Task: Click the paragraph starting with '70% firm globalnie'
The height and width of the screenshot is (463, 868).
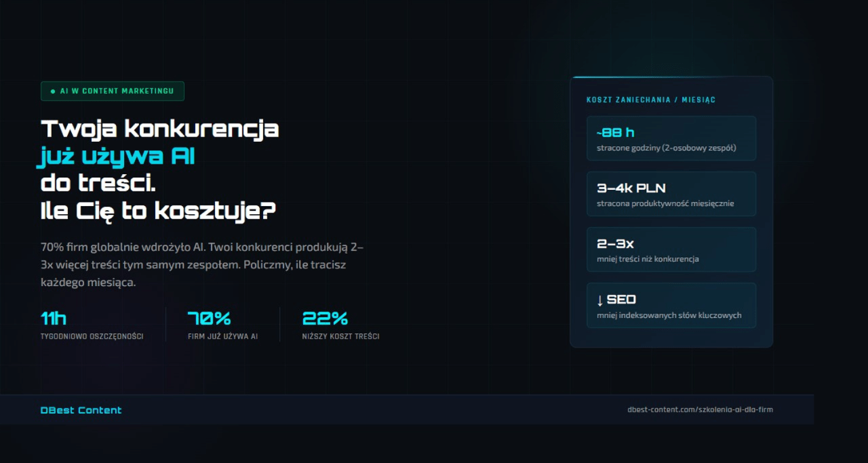Action: click(202, 264)
